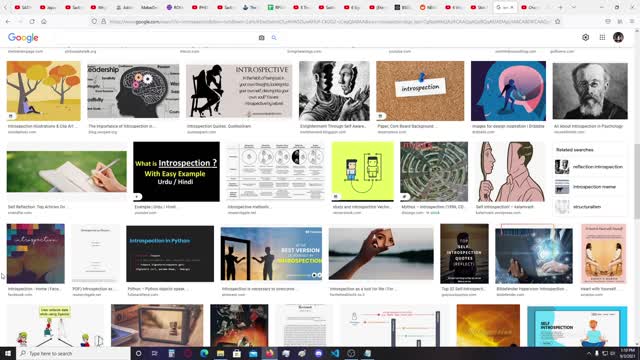Viewport: 640px width, 360px height.
Task: Open Google settings gear icon
Action: pyautogui.click(x=585, y=37)
